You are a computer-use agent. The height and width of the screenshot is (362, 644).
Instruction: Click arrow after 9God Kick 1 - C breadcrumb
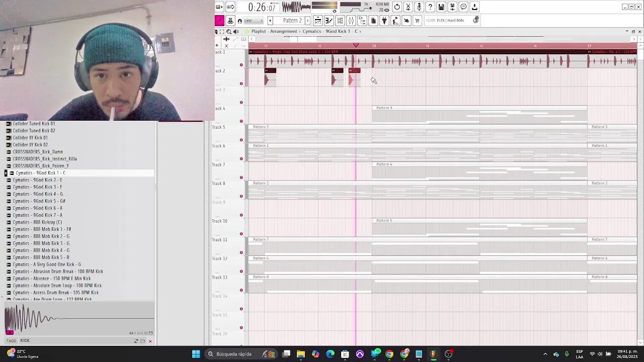[361, 31]
